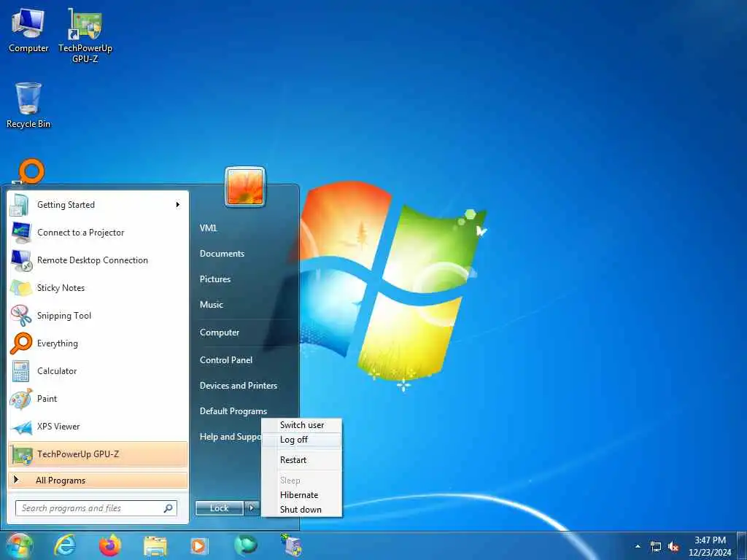This screenshot has height=560, width=747.
Task: Click the Paint palette icon
Action: tap(21, 399)
